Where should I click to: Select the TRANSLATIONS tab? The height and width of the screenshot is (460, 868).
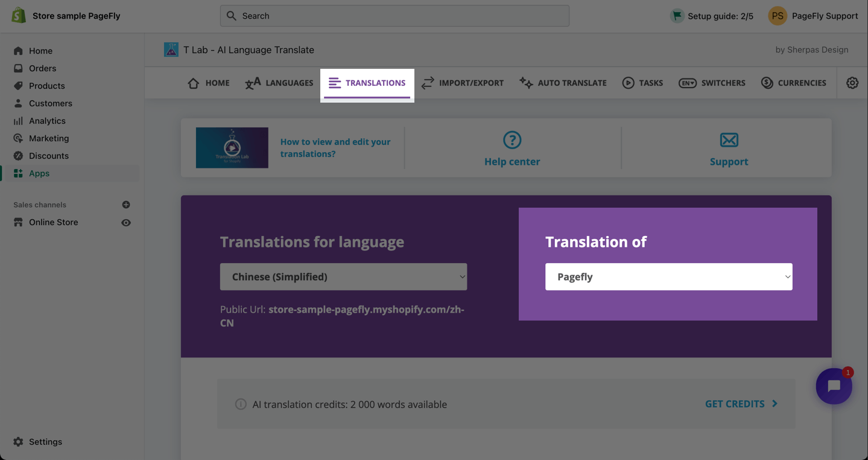[367, 83]
